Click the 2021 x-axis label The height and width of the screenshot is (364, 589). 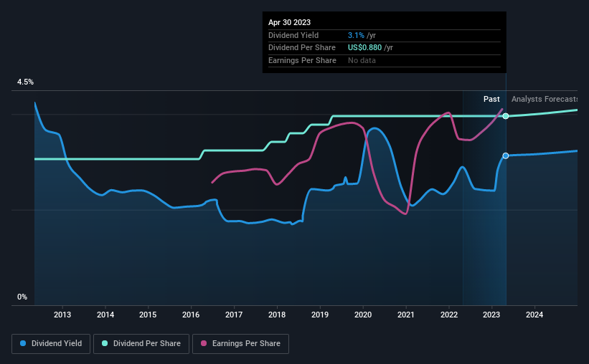[406, 315]
